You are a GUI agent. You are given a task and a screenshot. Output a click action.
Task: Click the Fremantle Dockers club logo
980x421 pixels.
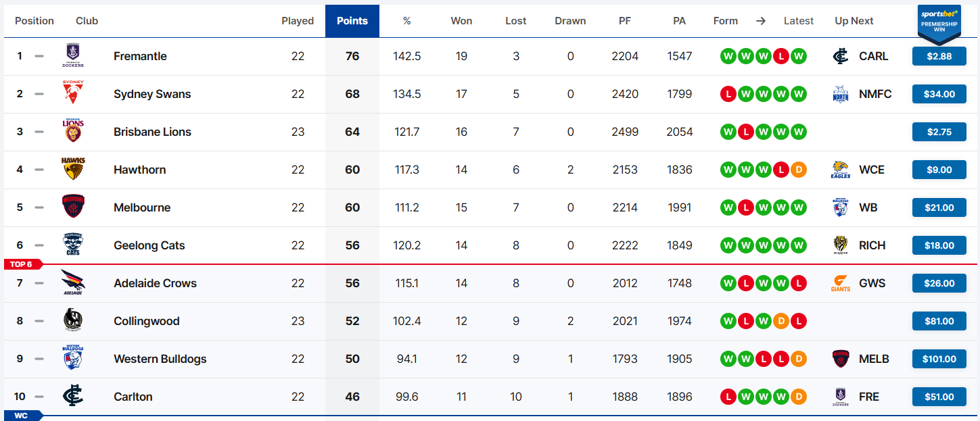pyautogui.click(x=73, y=56)
